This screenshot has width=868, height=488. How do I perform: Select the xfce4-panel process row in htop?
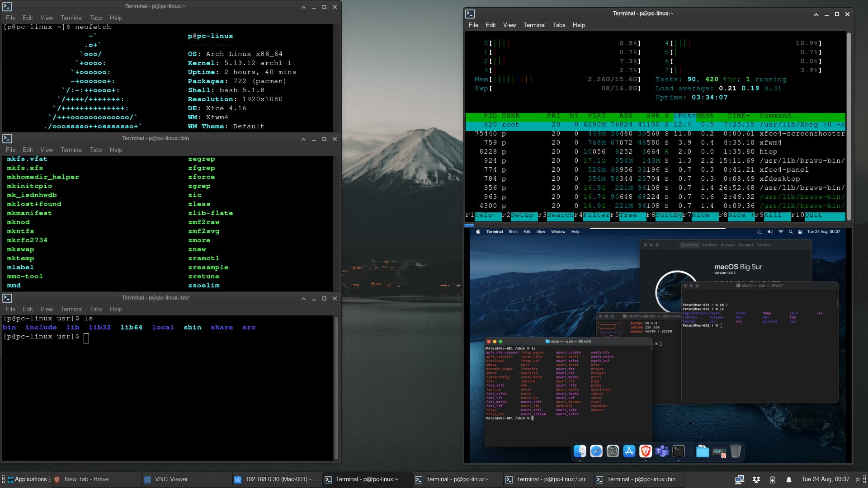tap(656, 170)
